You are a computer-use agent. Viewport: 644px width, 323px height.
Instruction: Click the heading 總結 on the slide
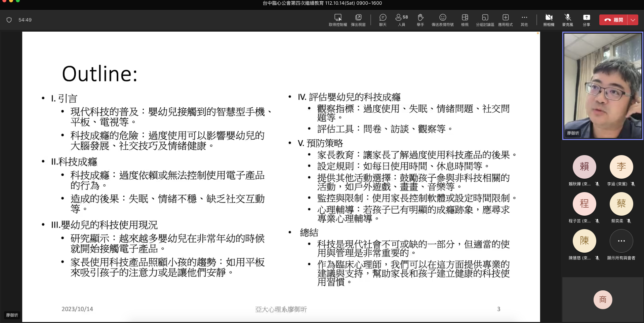pyautogui.click(x=309, y=232)
